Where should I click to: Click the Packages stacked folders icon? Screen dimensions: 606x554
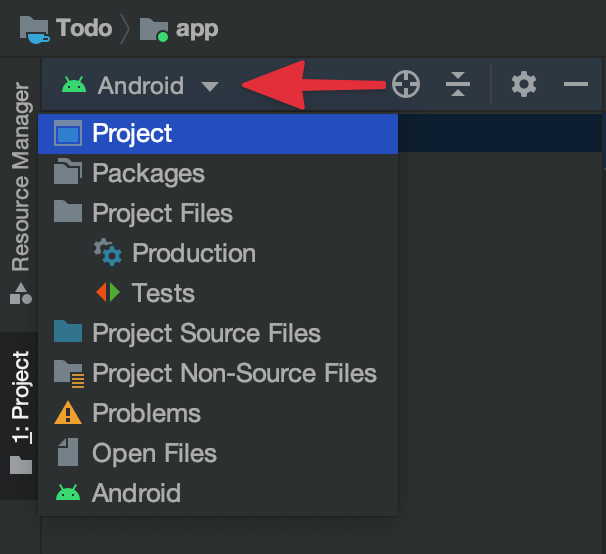pyautogui.click(x=68, y=172)
